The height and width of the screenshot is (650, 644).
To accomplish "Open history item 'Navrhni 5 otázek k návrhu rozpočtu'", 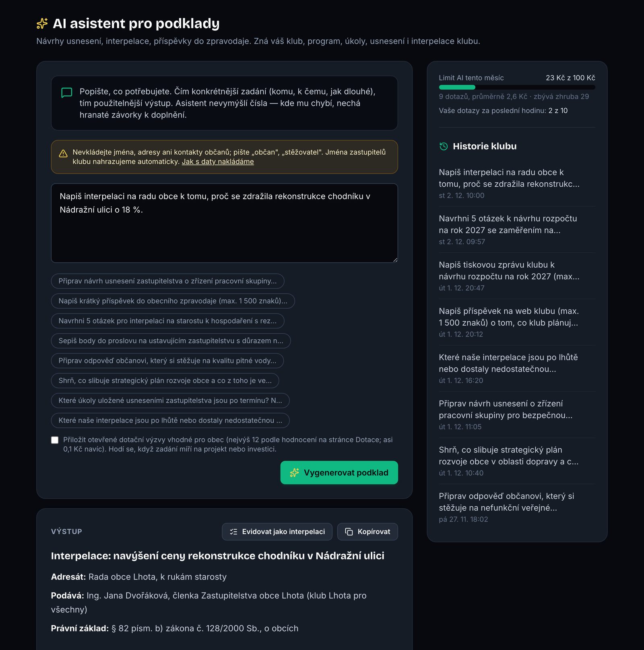I will 517,230.
